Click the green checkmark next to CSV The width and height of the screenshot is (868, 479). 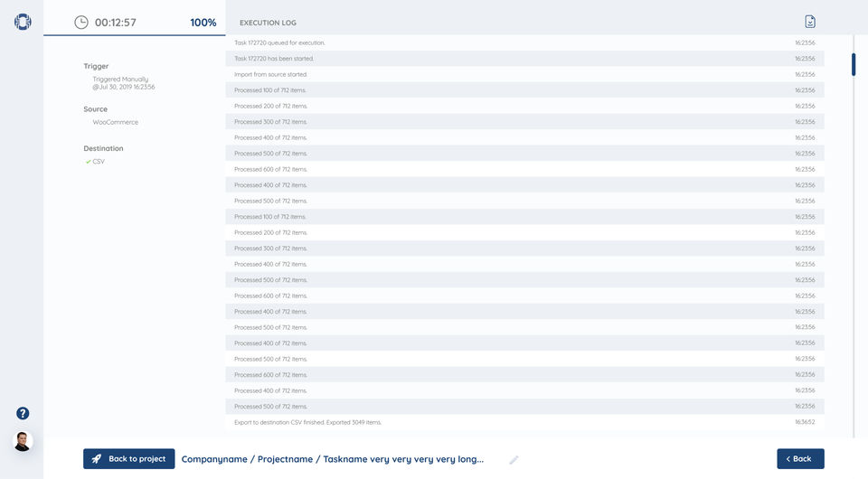coord(88,162)
